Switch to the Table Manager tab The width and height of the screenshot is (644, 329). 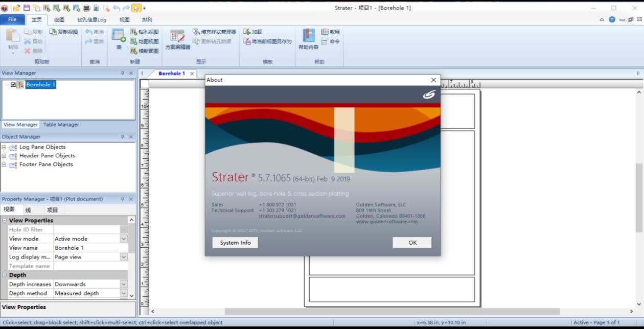pos(61,125)
